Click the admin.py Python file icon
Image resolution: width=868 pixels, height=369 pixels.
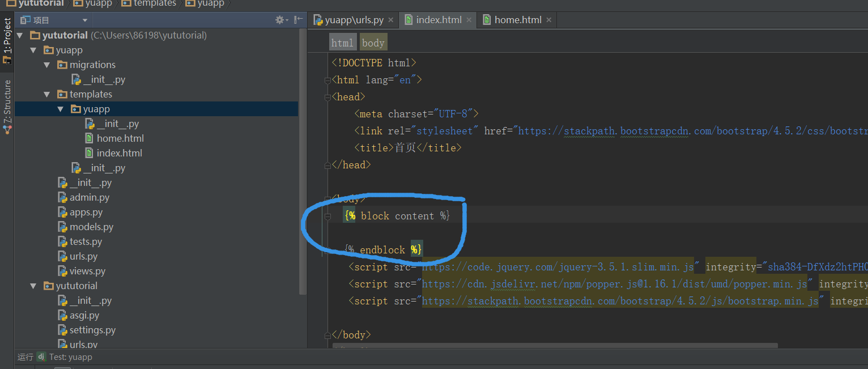tap(62, 197)
